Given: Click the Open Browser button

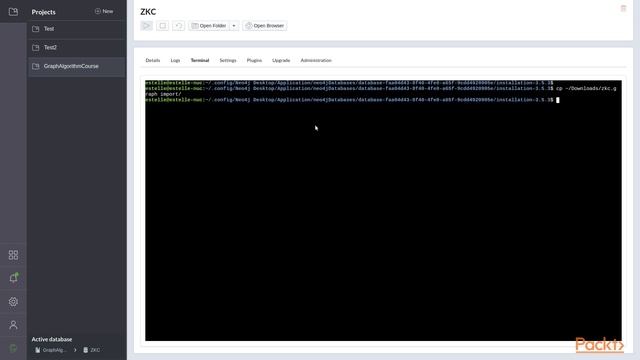Looking at the screenshot, I should [265, 26].
